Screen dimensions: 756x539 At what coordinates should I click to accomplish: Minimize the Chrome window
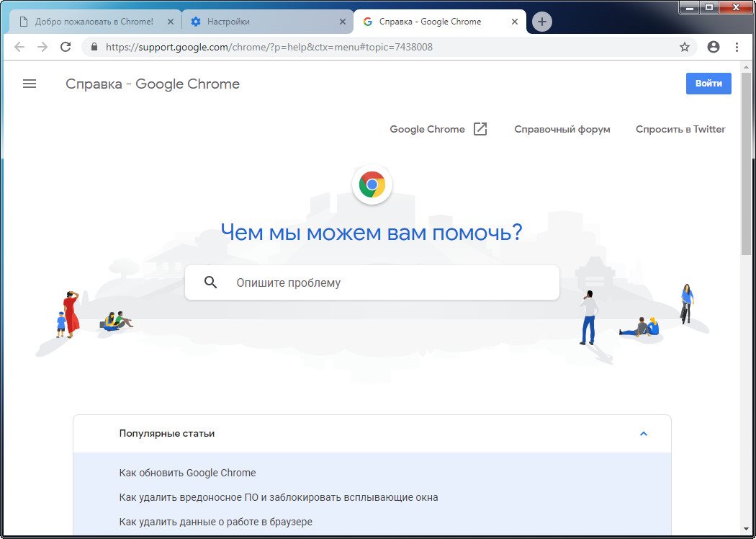point(689,6)
